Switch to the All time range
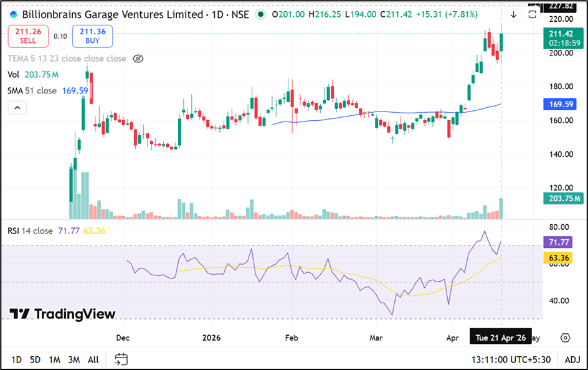Viewport: 588px width, 370px height. pos(93,359)
